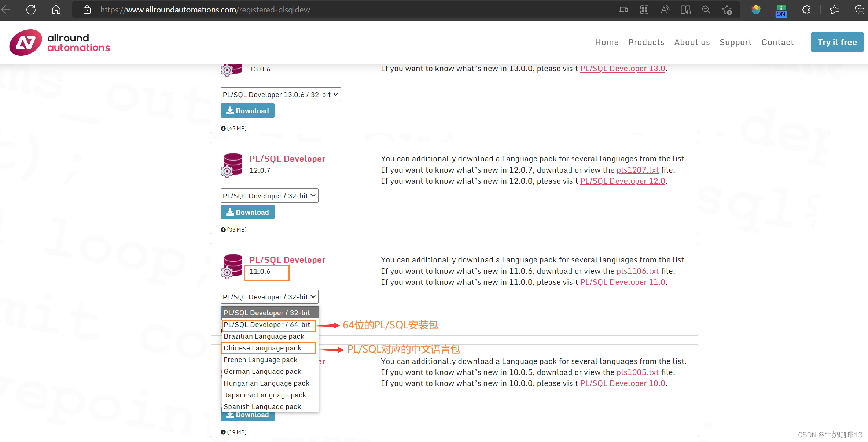Click the read aloud icon in address bar
The width and height of the screenshot is (868, 442).
[x=665, y=10]
